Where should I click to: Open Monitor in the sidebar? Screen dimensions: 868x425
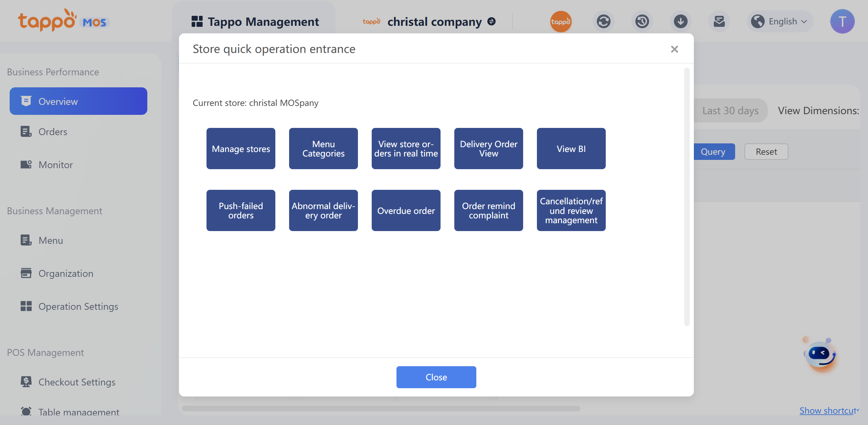[55, 165]
